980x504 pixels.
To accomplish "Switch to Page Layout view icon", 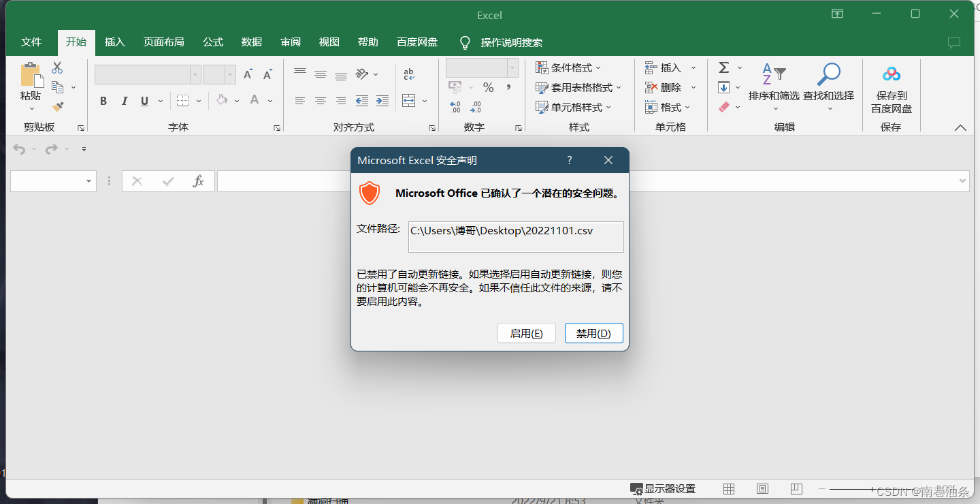I will pos(762,488).
